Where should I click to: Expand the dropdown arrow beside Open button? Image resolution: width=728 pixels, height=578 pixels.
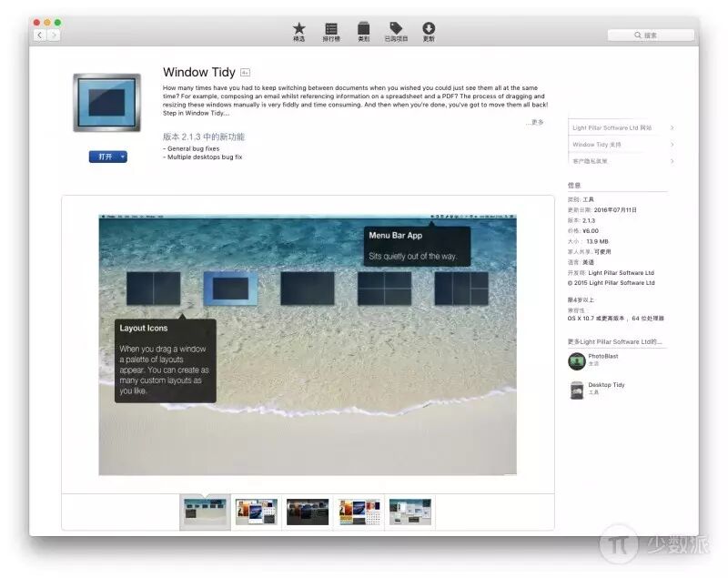123,157
